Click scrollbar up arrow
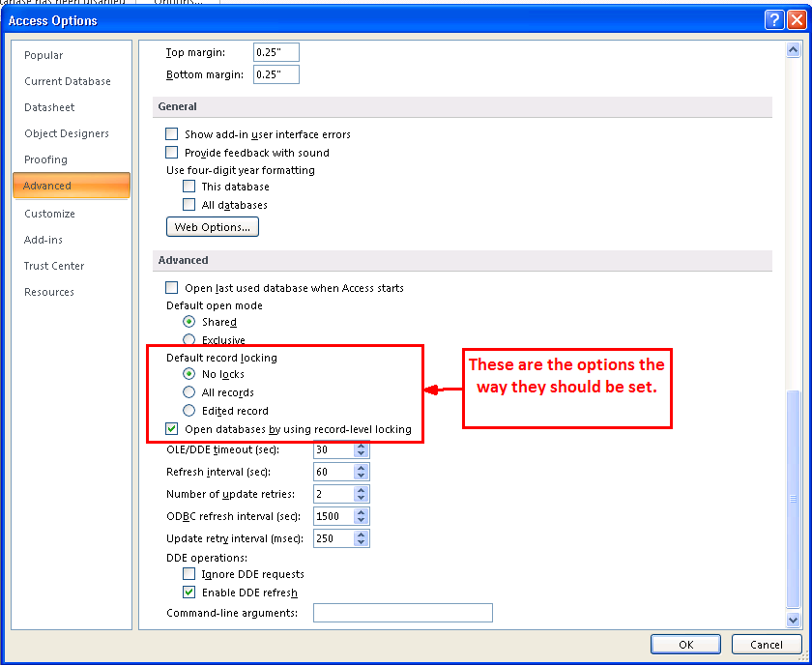The width and height of the screenshot is (812, 665). coord(794,49)
